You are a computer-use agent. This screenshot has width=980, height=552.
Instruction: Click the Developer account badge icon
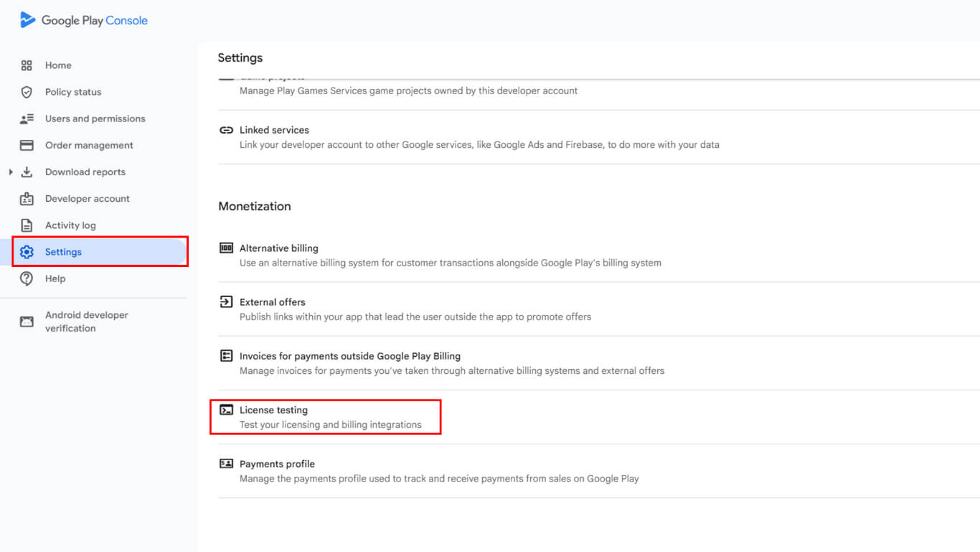(x=27, y=199)
